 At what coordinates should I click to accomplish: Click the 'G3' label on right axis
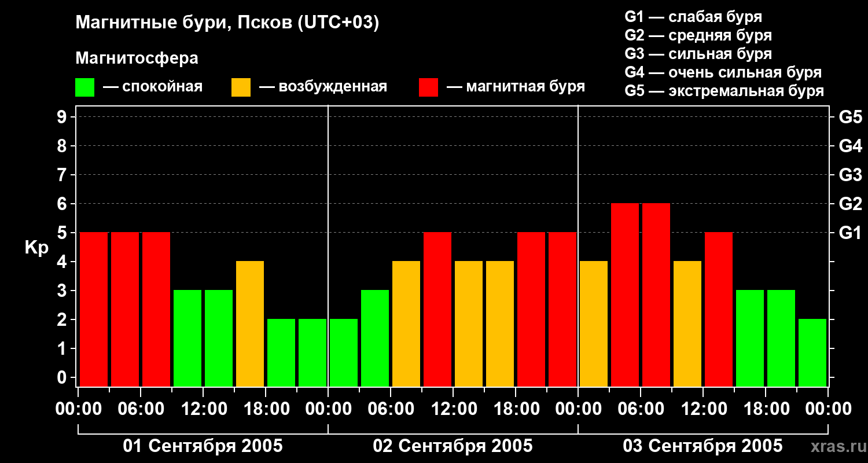(850, 175)
